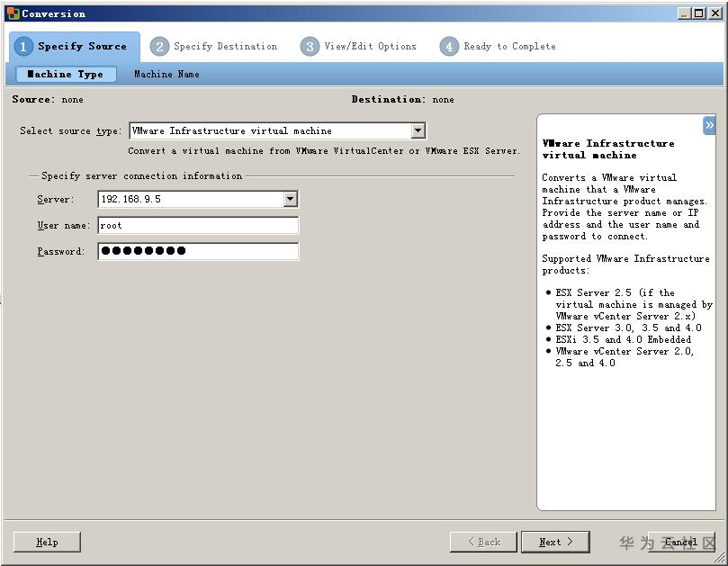Click the 'Select source type:' label
Image resolution: width=728 pixels, height=566 pixels.
click(70, 131)
